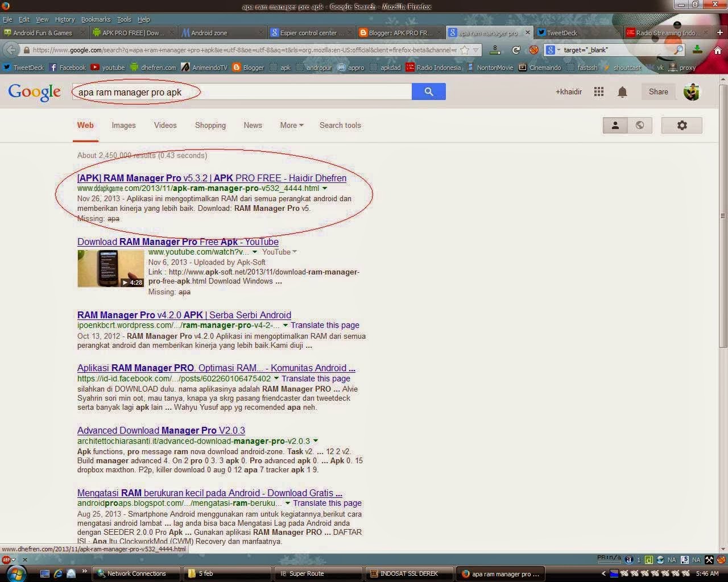
Task: Open INDOSAT SSL DEREK taskbar window
Action: [409, 573]
